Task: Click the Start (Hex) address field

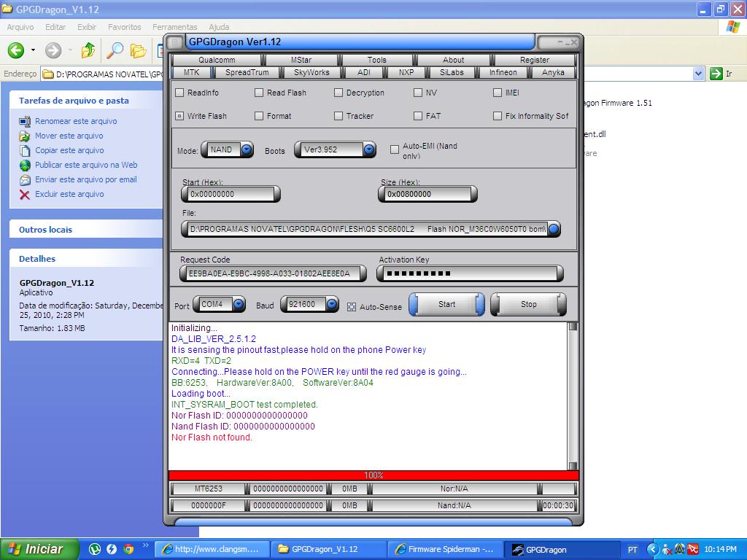Action: [231, 195]
